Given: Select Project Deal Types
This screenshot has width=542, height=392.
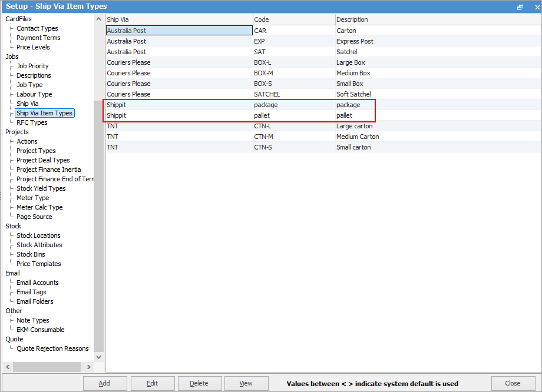Looking at the screenshot, I should (43, 160).
